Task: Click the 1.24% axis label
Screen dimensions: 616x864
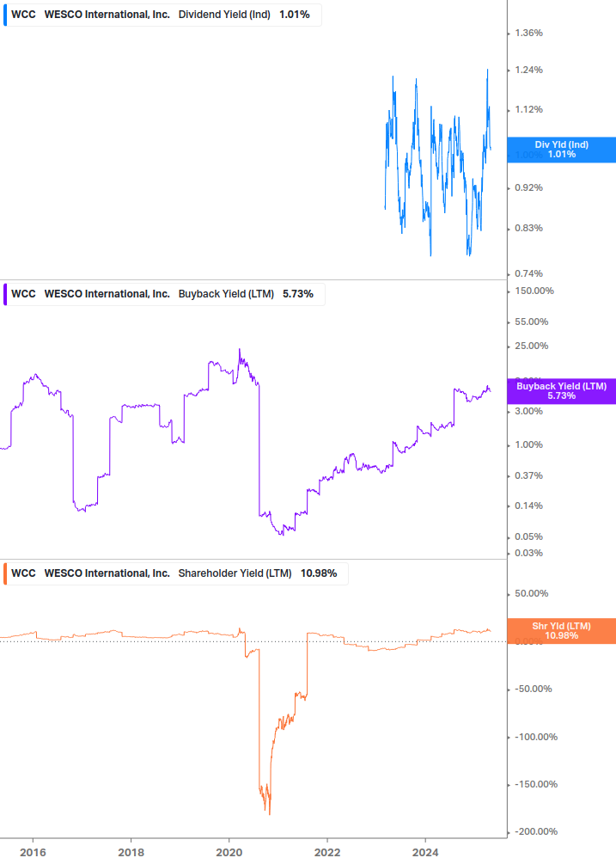Action: (x=528, y=70)
